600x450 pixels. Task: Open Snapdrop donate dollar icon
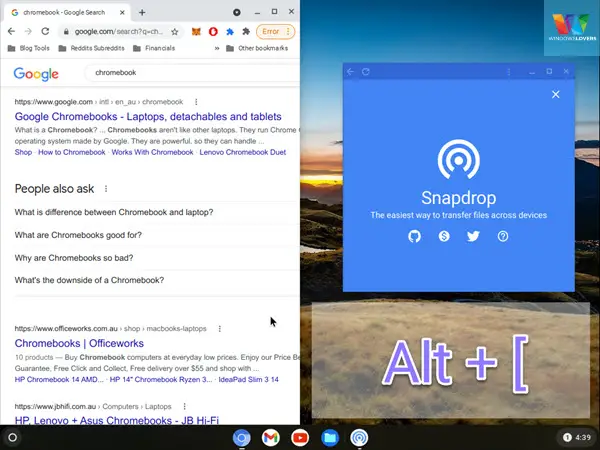444,236
